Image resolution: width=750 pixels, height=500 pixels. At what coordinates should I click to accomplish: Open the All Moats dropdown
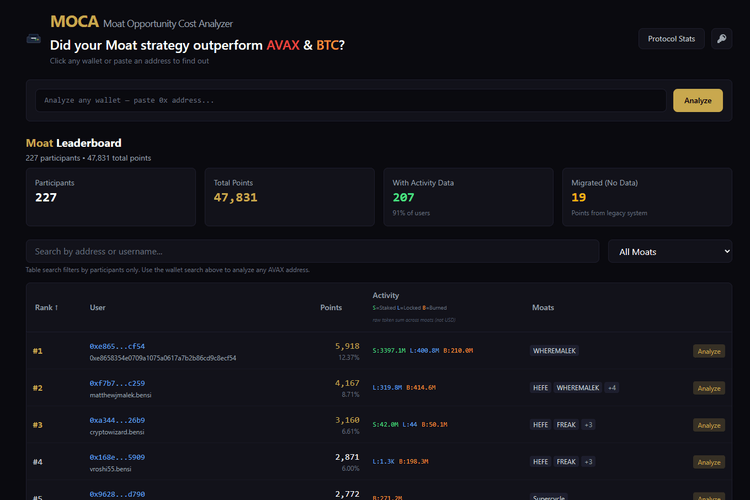click(x=670, y=251)
